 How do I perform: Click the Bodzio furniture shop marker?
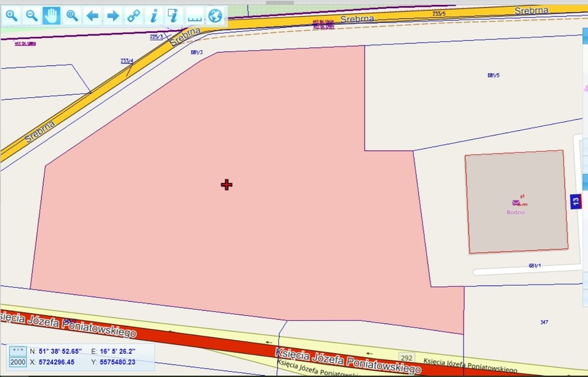click(516, 203)
